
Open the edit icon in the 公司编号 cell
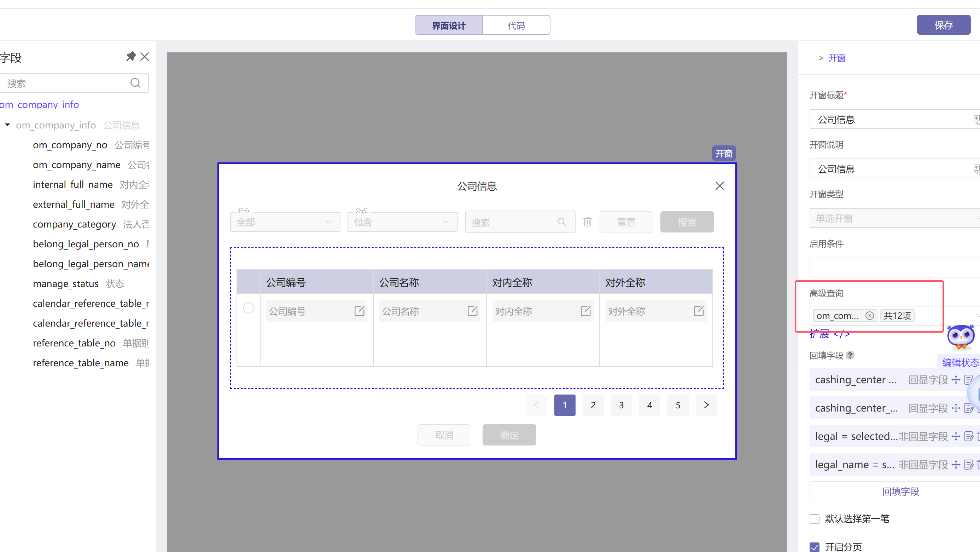point(359,311)
